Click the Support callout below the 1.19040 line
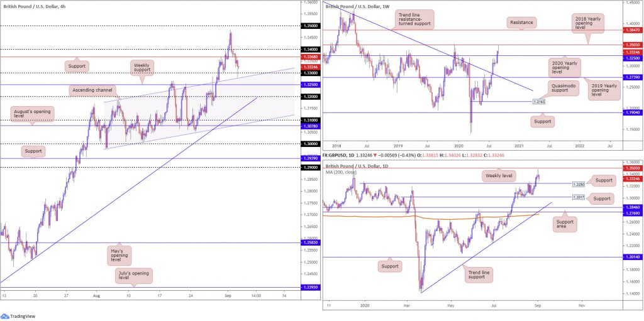 click(x=542, y=122)
